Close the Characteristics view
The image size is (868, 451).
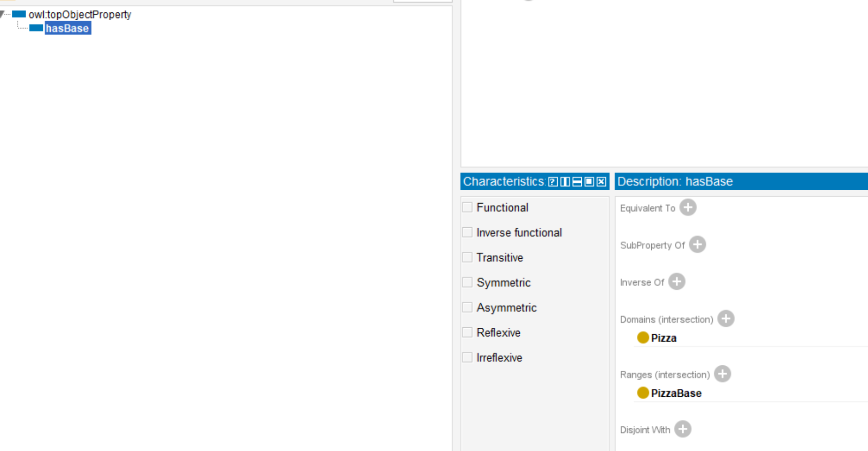601,182
